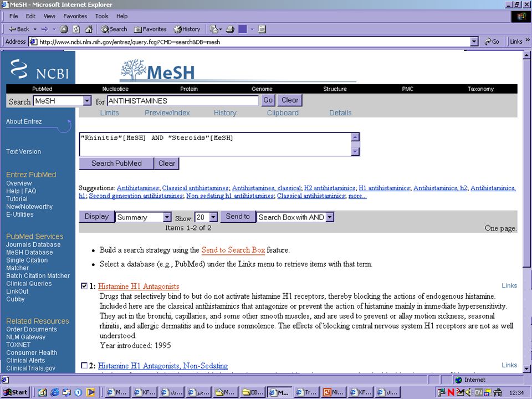
Task: Open the Search pane from toolbar
Action: (x=114, y=29)
